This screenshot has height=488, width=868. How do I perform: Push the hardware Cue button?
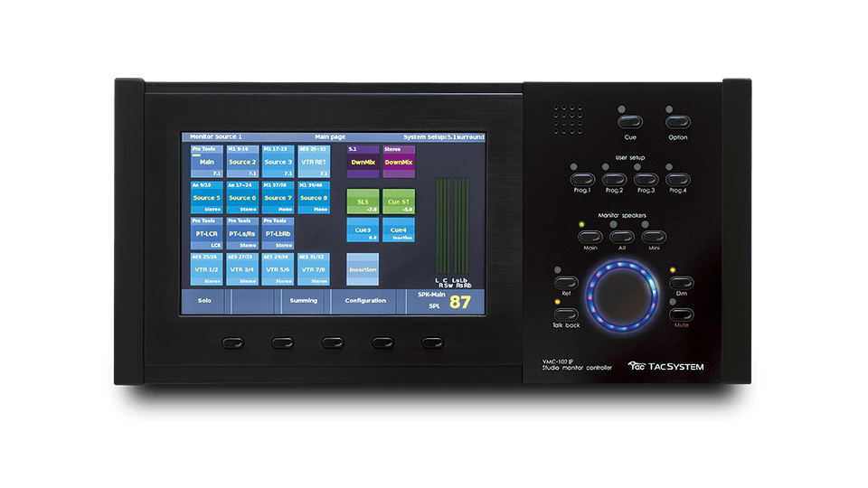pos(630,122)
